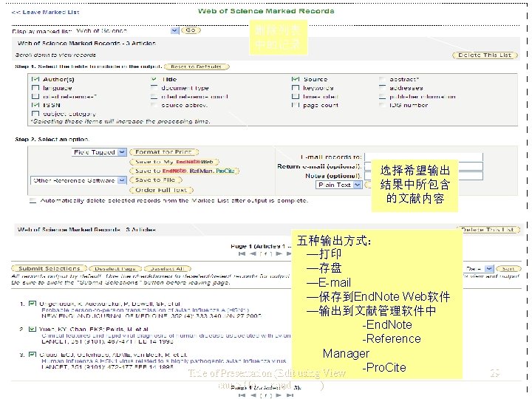Open the Clinical features and rapid viral diagnosis article

[x=166, y=335]
